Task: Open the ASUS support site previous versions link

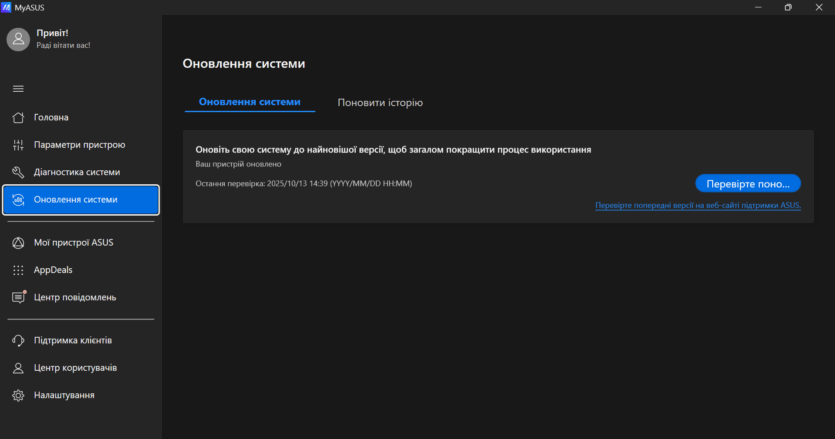Action: pos(698,205)
